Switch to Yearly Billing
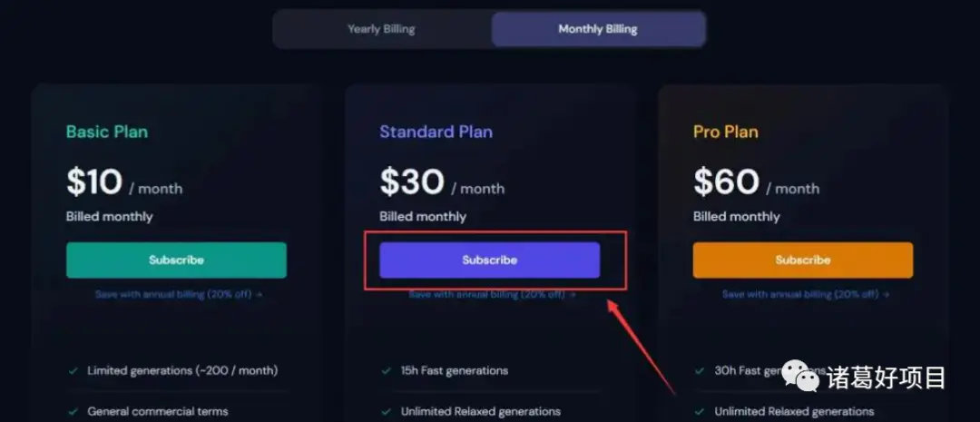The height and width of the screenshot is (422, 980). click(381, 29)
